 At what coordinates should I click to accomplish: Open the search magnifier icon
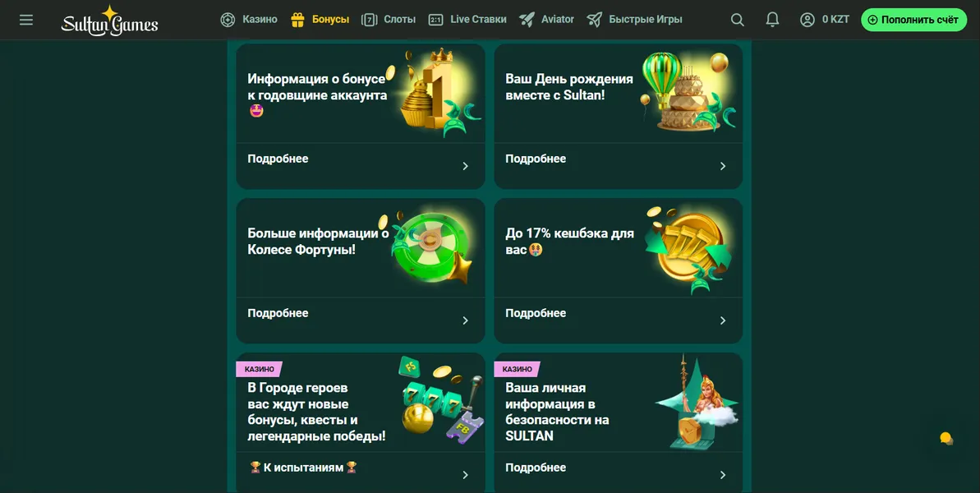(x=738, y=20)
